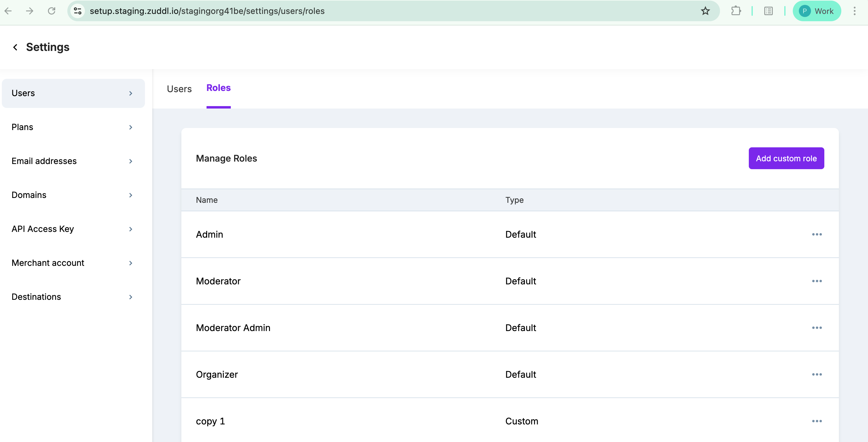Open the three-dot menu for Admin role
The width and height of the screenshot is (868, 442).
816,234
